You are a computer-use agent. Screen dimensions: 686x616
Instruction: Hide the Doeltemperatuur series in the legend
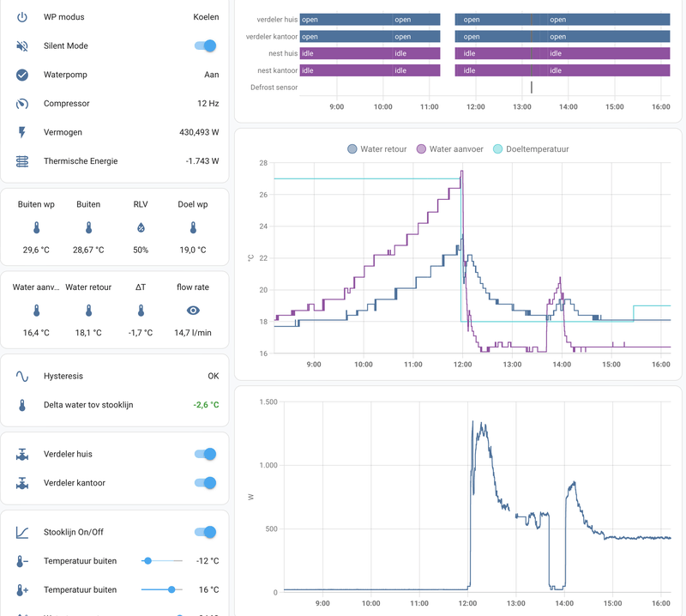pyautogui.click(x=531, y=149)
